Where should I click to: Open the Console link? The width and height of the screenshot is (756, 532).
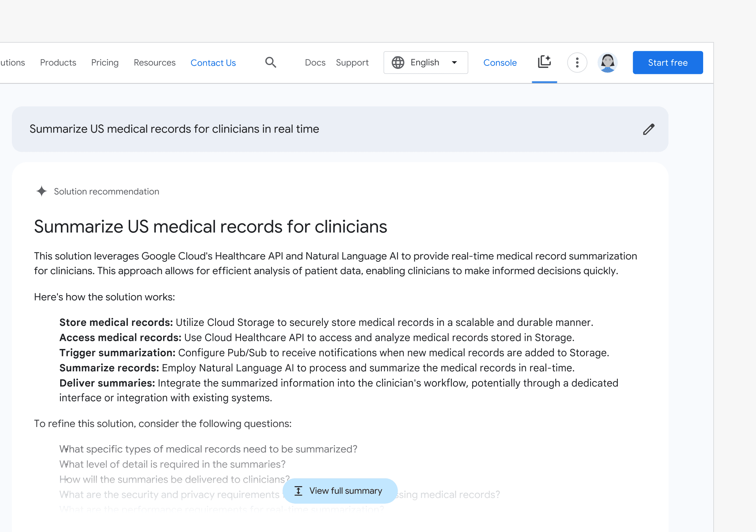(500, 63)
